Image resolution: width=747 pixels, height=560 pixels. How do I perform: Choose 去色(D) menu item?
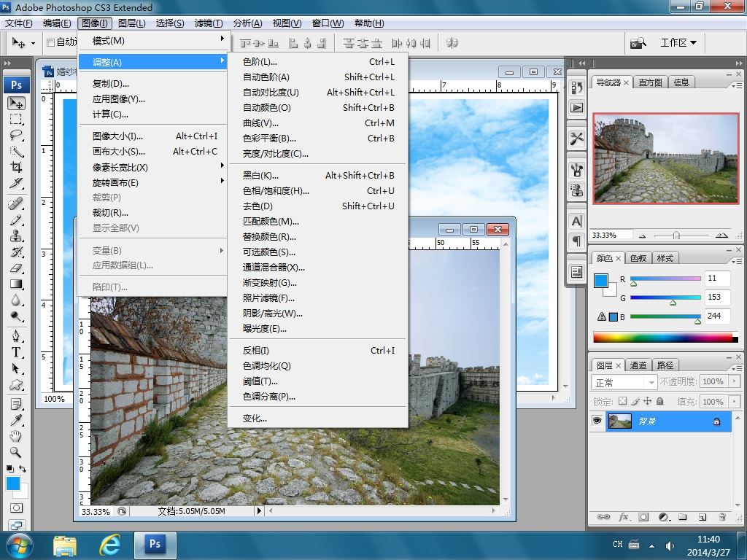318,206
